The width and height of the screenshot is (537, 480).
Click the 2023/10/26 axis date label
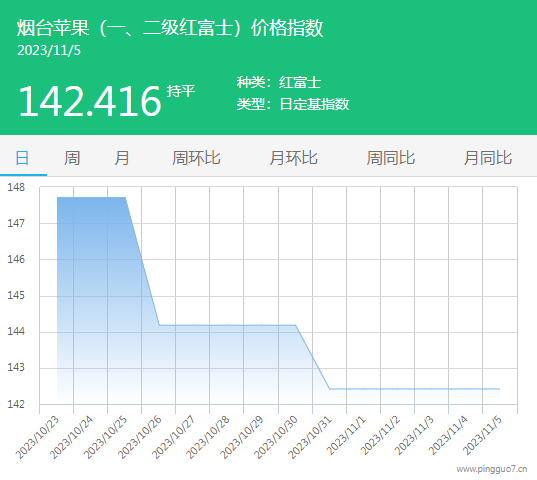pos(140,437)
